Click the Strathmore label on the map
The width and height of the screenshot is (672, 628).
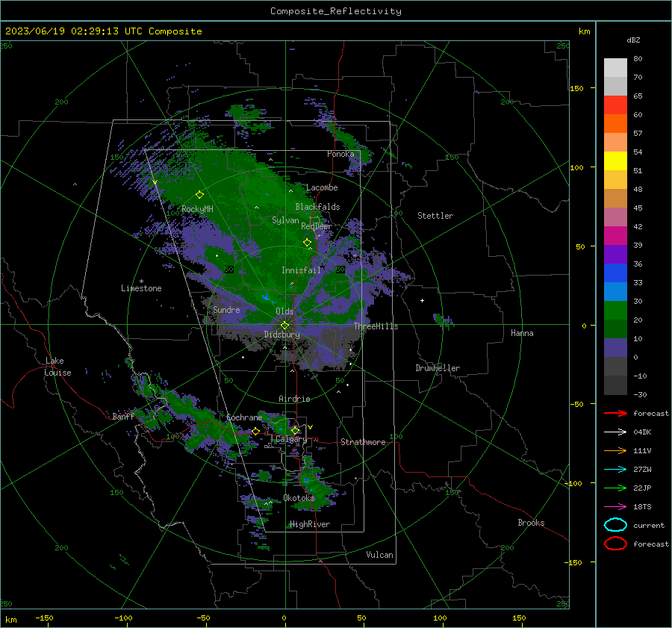coord(363,442)
